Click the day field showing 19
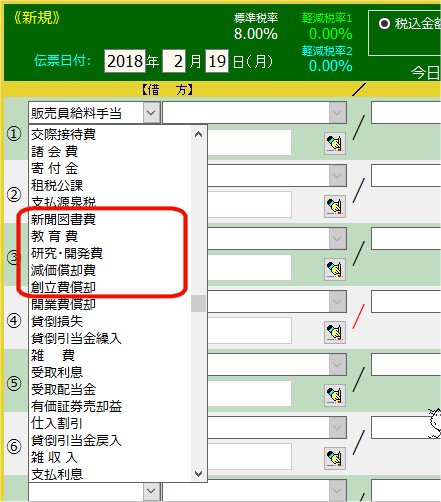 pyautogui.click(x=217, y=61)
